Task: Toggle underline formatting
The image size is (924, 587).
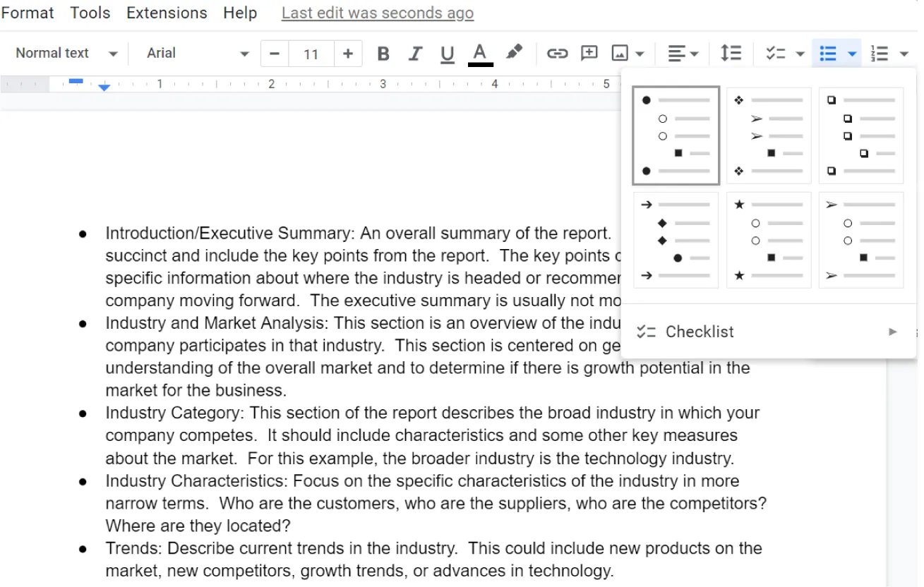Action: coord(447,54)
